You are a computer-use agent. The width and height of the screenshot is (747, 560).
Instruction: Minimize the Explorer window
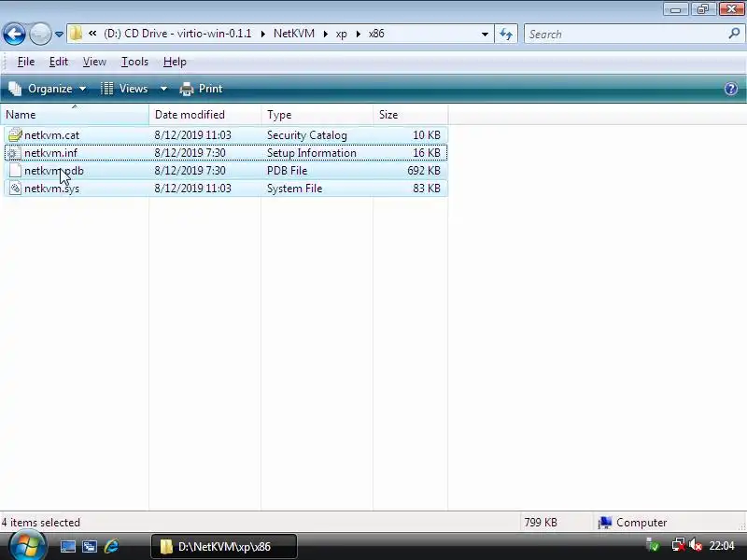click(675, 9)
